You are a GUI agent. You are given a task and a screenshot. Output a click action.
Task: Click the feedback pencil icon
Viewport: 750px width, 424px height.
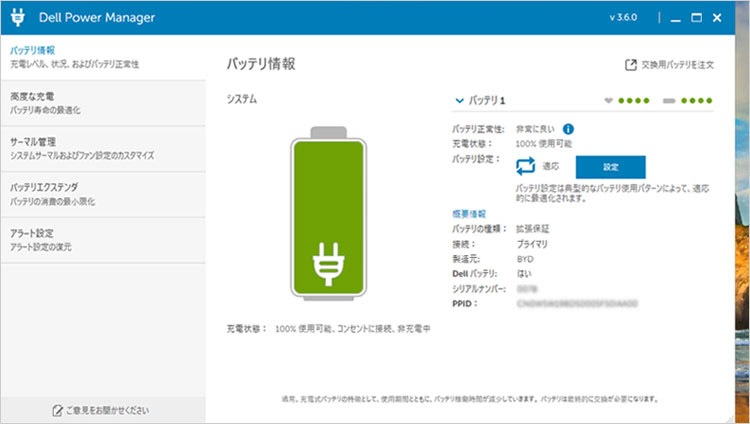(57, 410)
